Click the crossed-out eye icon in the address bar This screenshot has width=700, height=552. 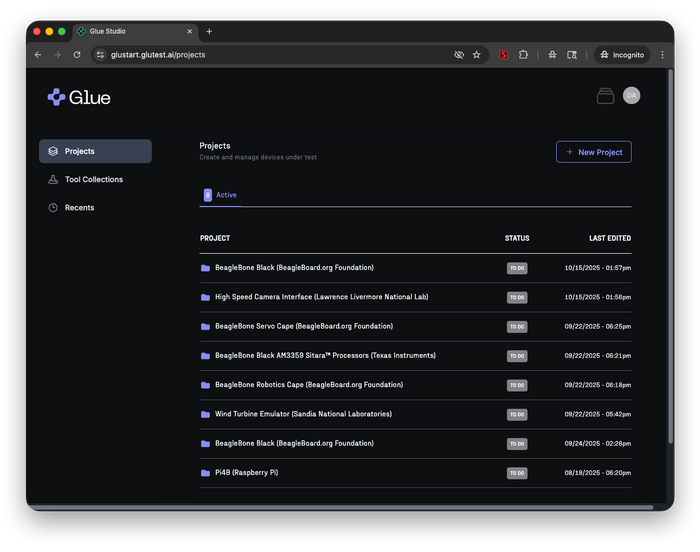[459, 55]
